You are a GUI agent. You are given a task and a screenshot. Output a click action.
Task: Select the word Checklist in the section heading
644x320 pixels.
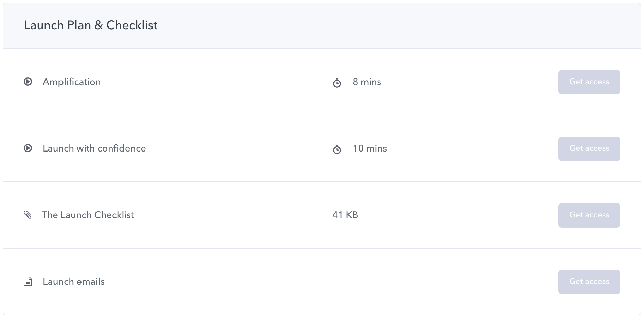pyautogui.click(x=132, y=25)
